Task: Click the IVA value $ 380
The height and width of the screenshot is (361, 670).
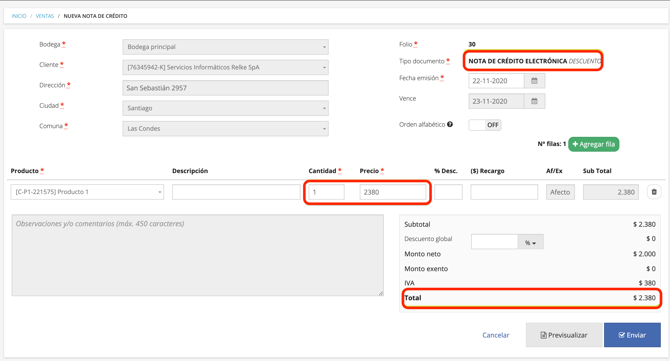Action: [647, 283]
